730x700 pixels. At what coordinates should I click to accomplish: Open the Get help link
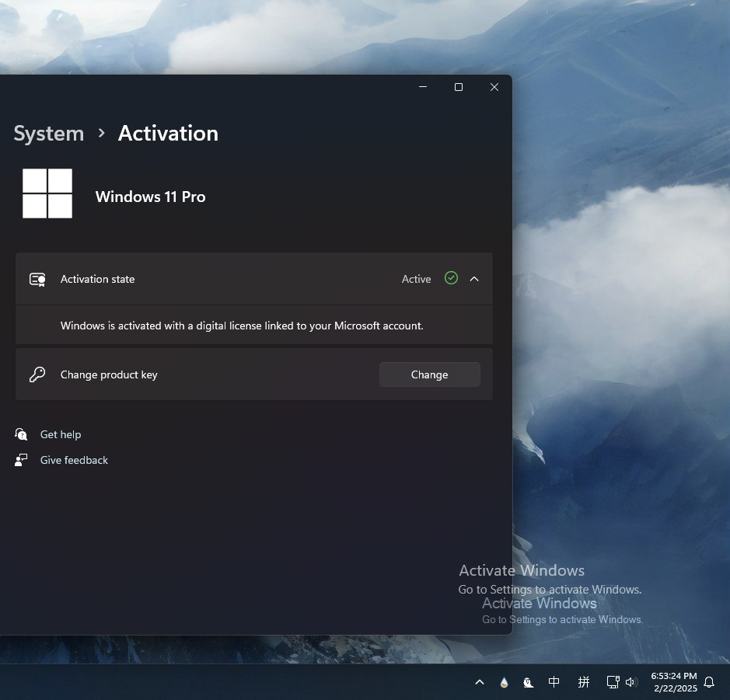(x=61, y=434)
